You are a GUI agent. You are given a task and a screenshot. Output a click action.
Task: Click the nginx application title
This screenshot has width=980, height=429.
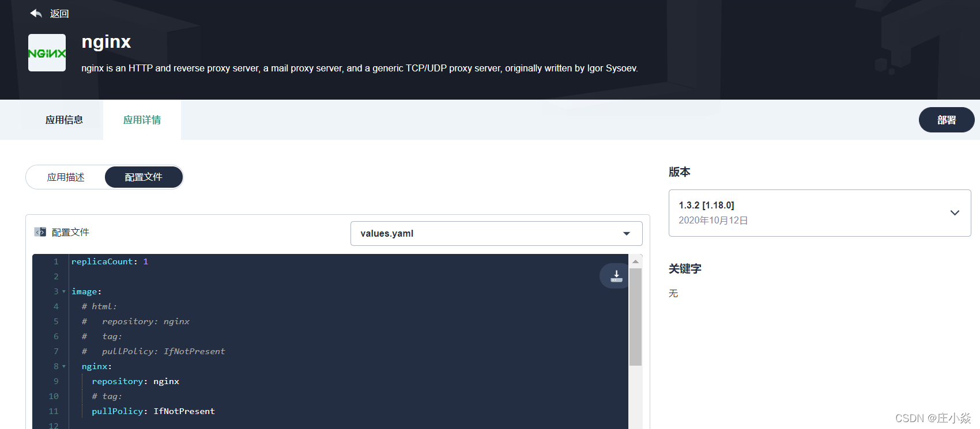point(106,42)
